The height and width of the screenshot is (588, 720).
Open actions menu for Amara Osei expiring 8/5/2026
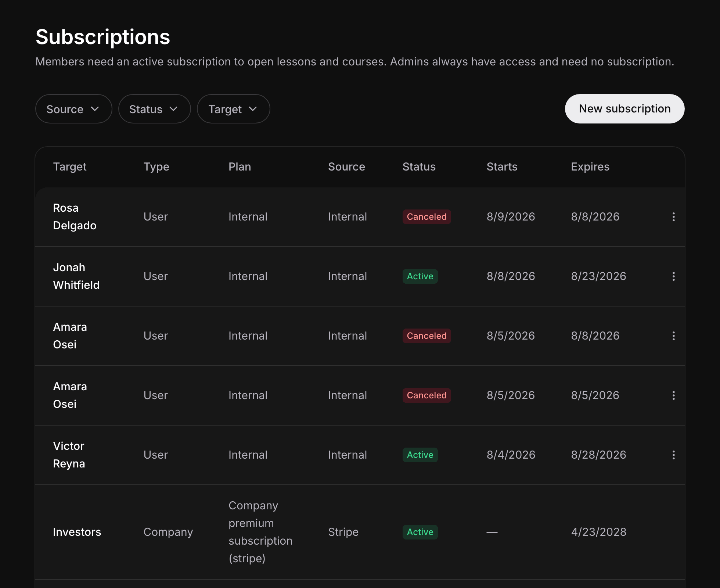click(x=673, y=395)
